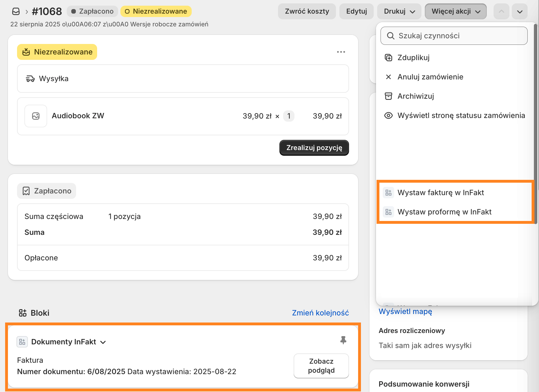Select Anuluj zamówienie from the menu

pos(430,77)
